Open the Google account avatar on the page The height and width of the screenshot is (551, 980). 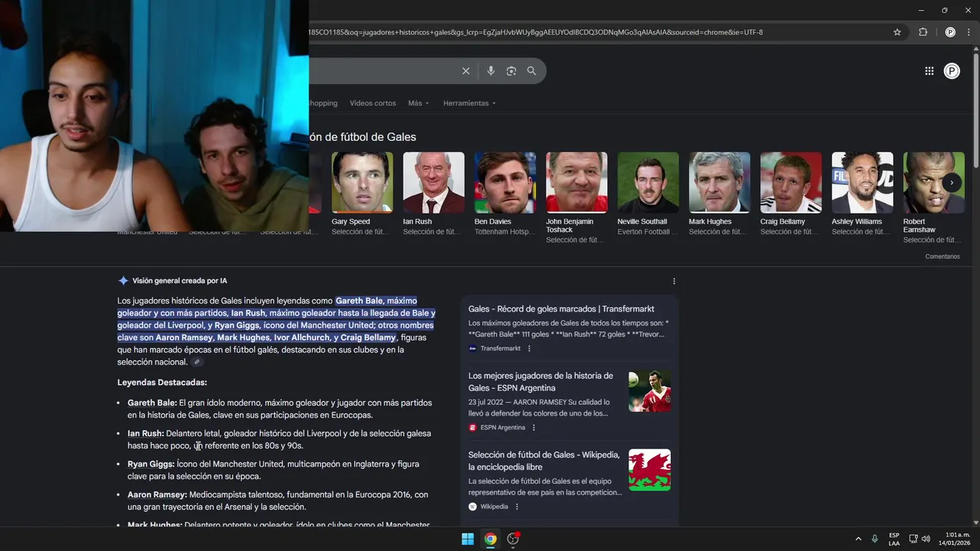coord(952,71)
